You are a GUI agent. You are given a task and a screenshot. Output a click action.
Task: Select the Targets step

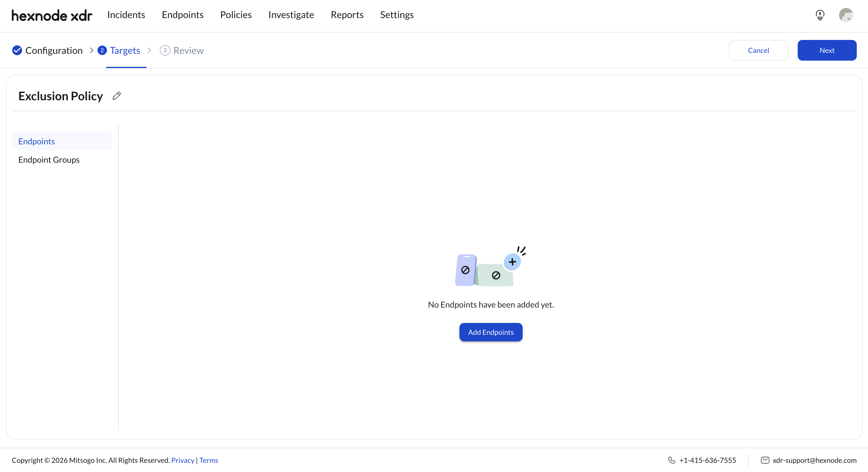[x=125, y=50]
